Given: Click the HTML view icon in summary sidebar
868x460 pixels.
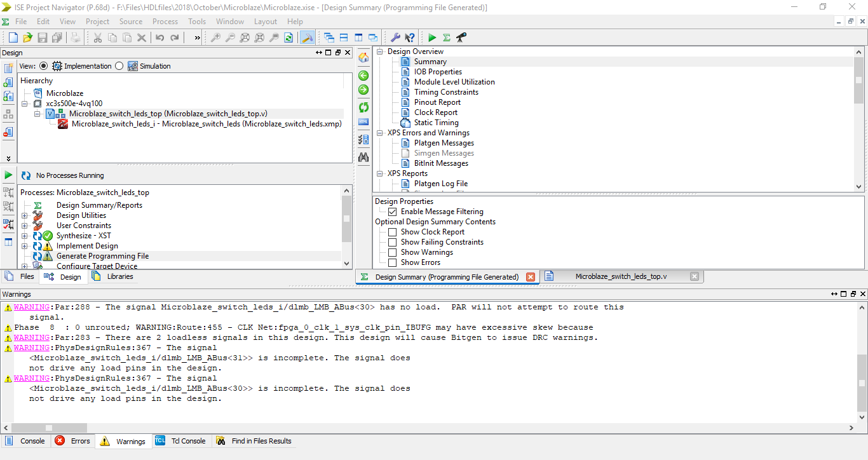Looking at the screenshot, I should (363, 121).
